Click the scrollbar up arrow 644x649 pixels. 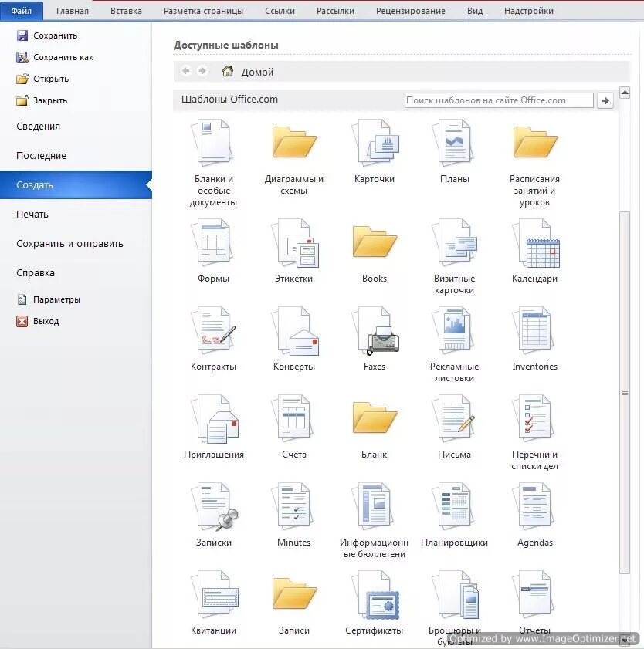[x=625, y=93]
